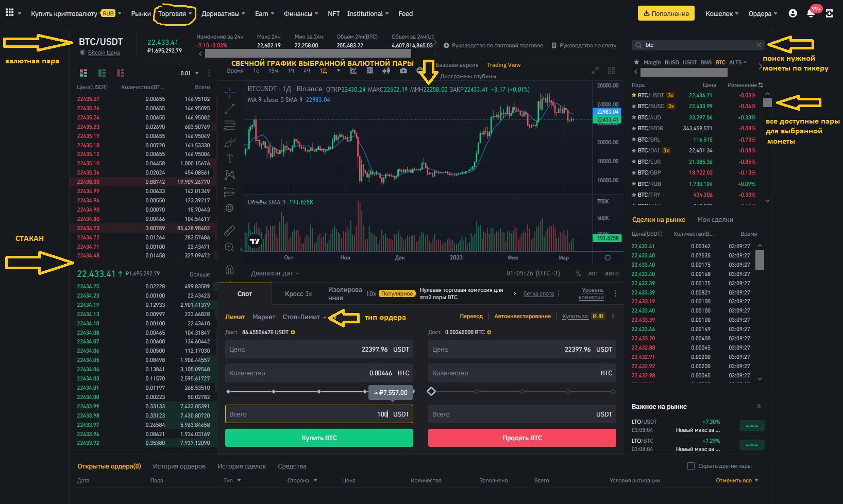Click the buy Цена input field
Screen dimensions: 843x504
point(319,350)
